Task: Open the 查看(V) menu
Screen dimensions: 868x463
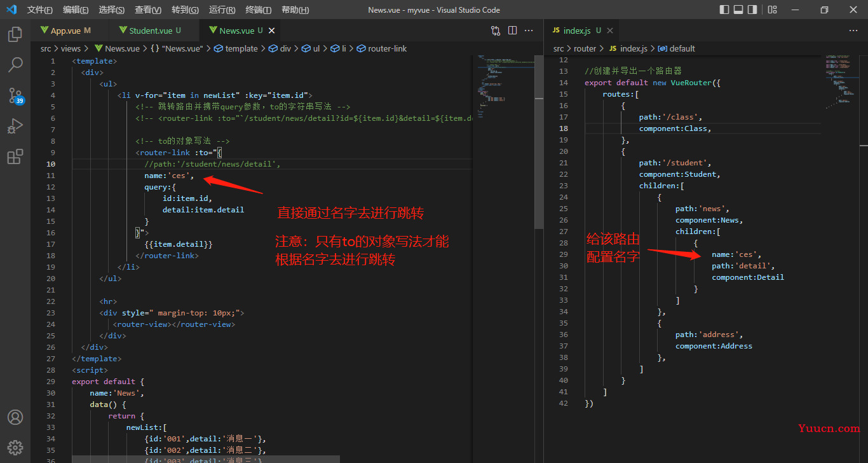Action: (x=148, y=10)
